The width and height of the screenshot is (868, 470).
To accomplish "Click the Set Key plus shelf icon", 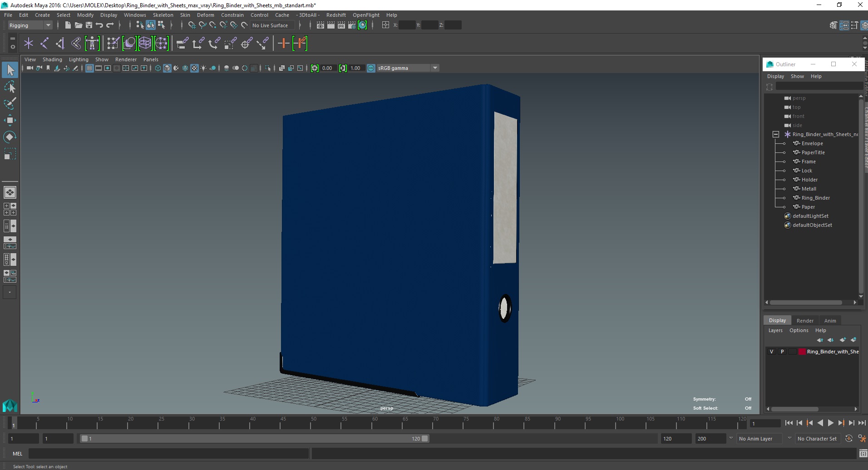I will (284, 44).
